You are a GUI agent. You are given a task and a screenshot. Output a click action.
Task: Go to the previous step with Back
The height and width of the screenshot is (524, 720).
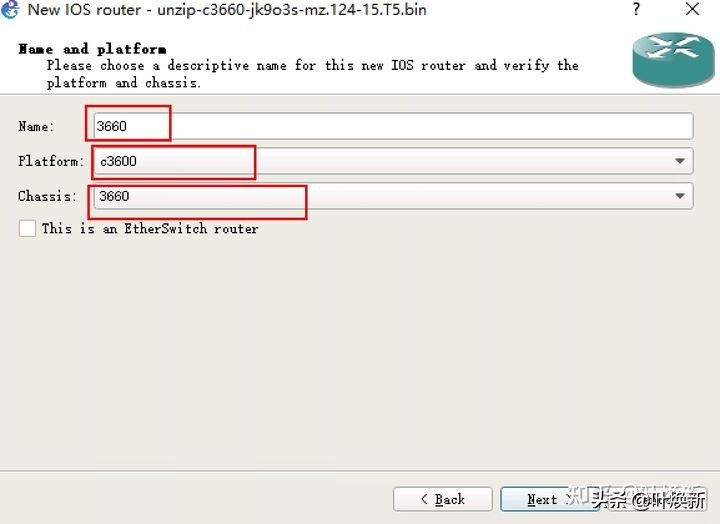click(443, 499)
